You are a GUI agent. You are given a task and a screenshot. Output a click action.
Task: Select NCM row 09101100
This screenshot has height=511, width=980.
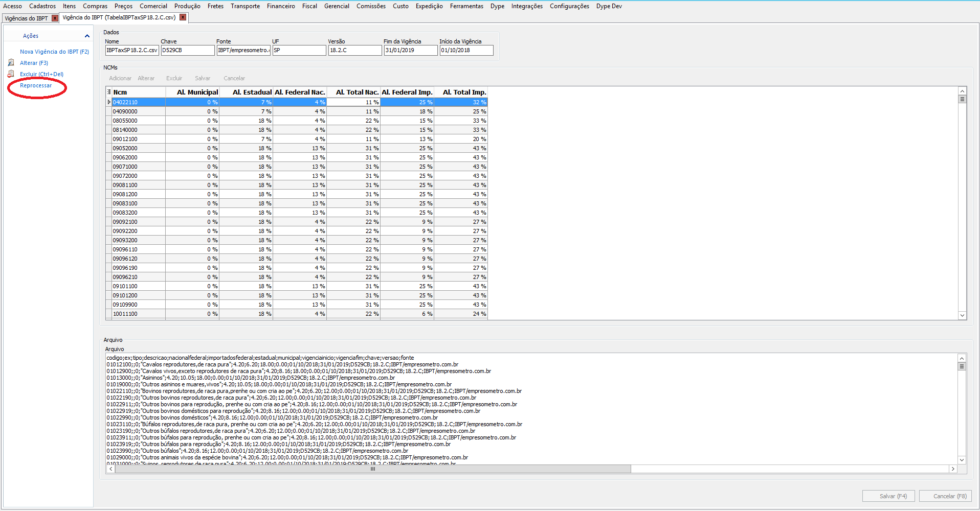297,286
